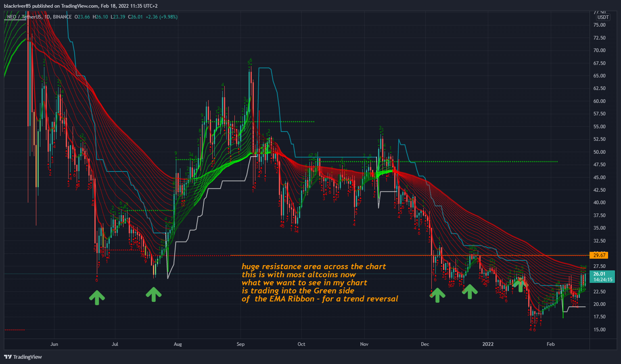Click the publisher header line mentioning blackriver85
Viewport: 621px width, 364px height.
coord(81,6)
